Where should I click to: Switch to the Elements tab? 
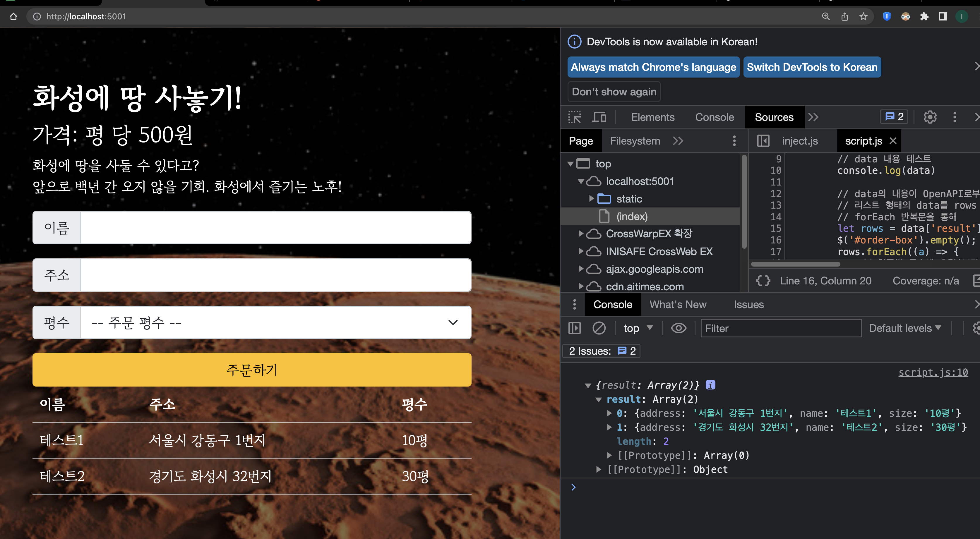point(652,117)
